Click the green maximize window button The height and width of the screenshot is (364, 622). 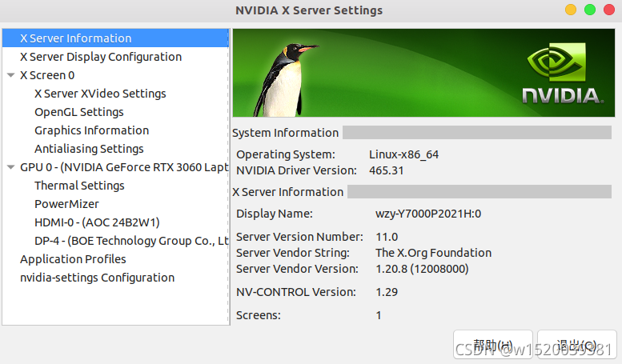click(x=590, y=10)
